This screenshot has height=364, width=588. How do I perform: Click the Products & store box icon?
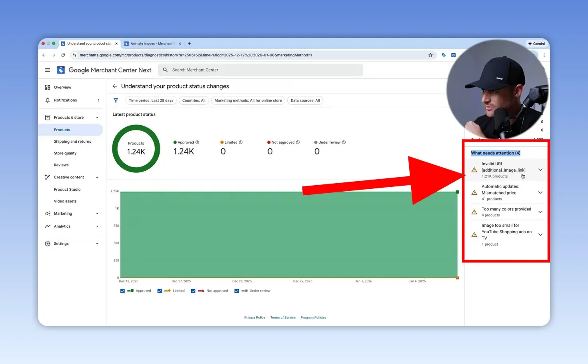(x=48, y=118)
